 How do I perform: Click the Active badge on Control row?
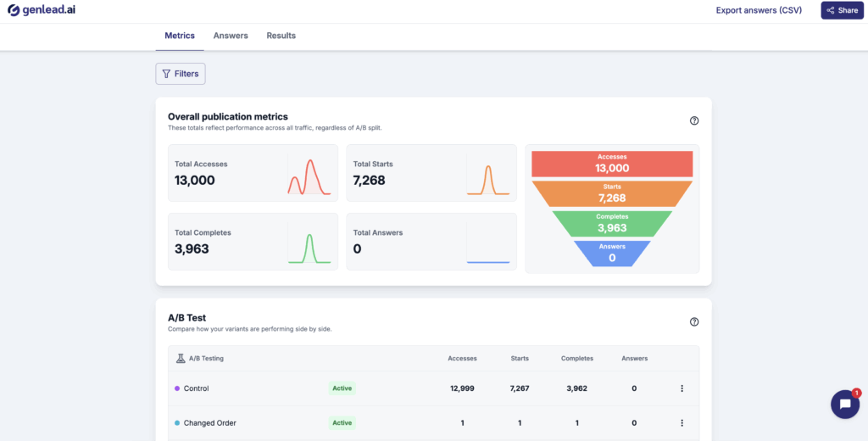342,388
